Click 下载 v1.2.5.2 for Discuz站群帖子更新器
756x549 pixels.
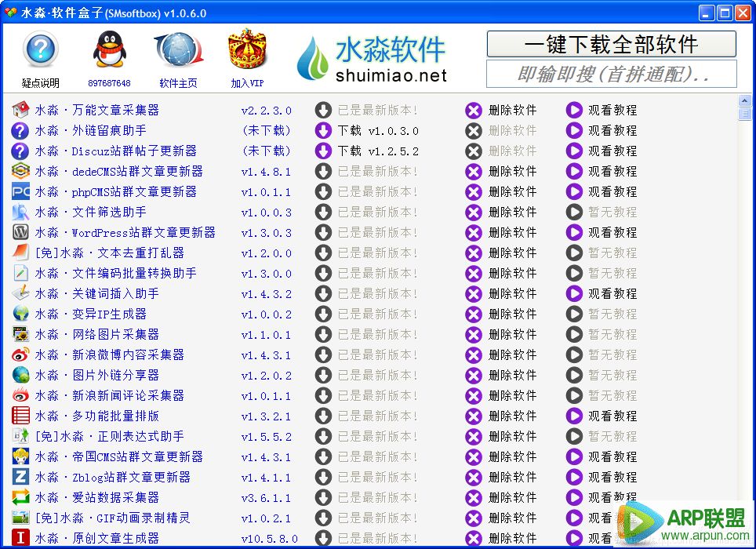click(x=378, y=151)
